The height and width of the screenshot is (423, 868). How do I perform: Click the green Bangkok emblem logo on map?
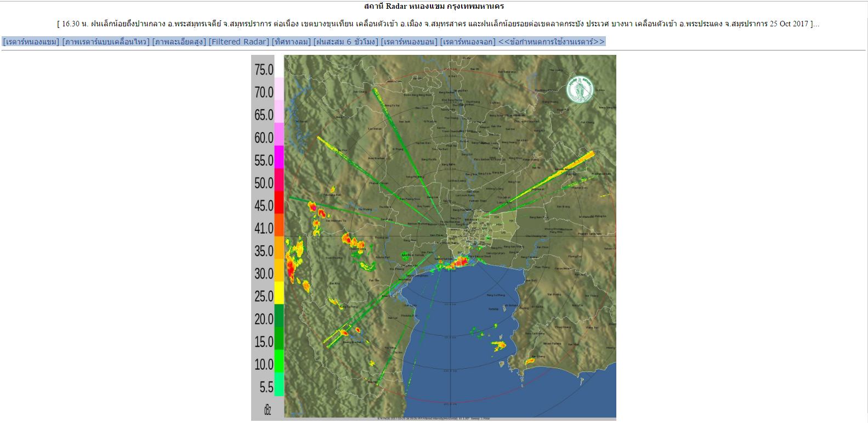point(580,89)
